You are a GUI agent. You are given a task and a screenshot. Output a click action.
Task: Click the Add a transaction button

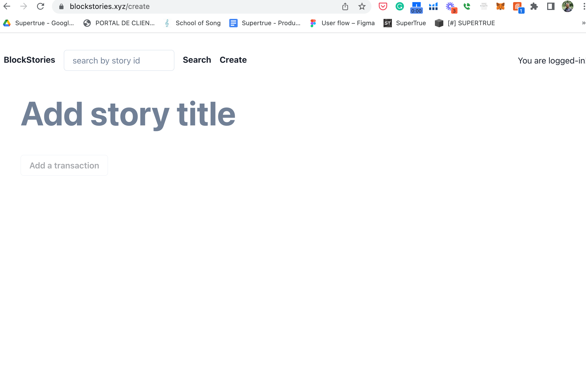64,165
